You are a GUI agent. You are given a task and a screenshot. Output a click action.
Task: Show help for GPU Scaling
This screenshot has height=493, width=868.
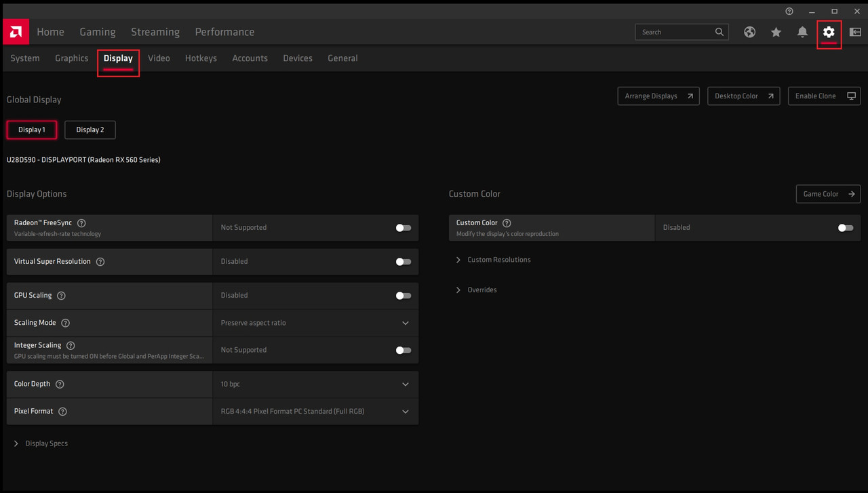click(x=62, y=296)
